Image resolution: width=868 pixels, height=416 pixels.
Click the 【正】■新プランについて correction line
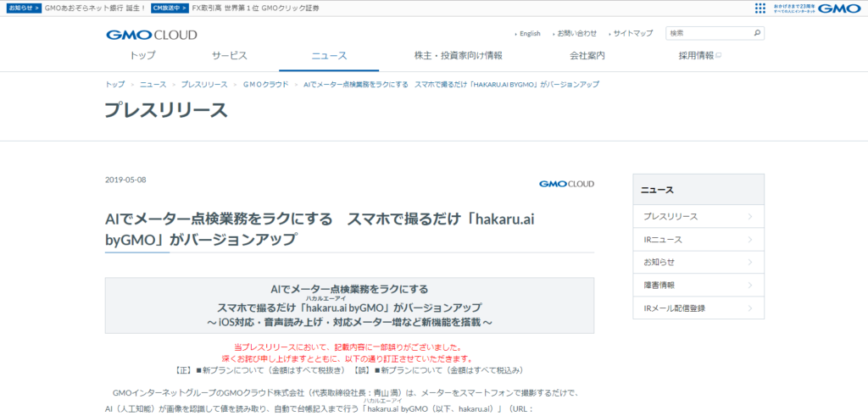(349, 369)
